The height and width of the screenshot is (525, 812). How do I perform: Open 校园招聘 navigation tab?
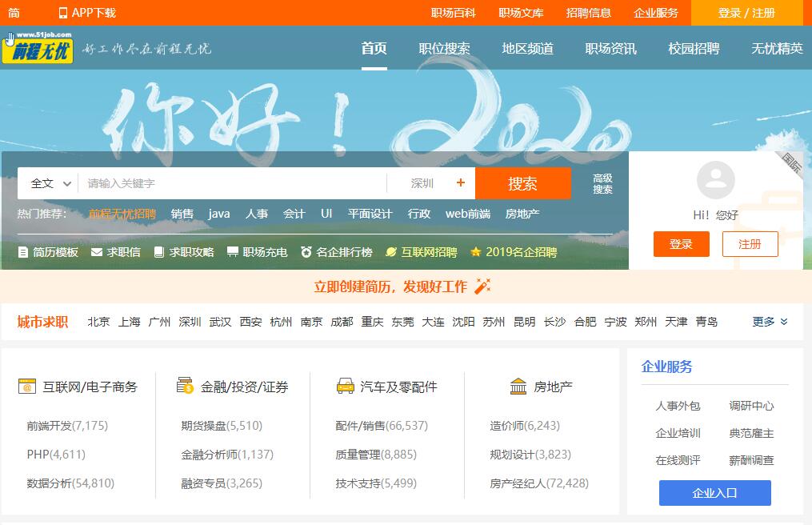[694, 49]
